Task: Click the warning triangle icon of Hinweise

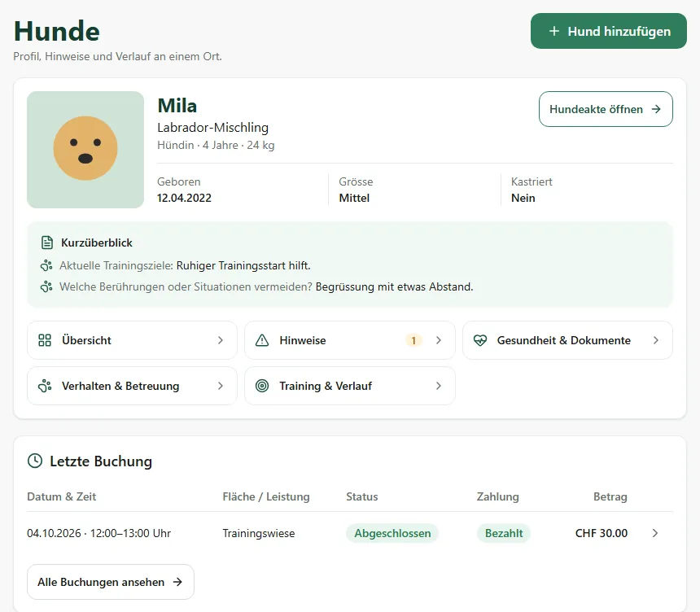Action: pos(262,340)
